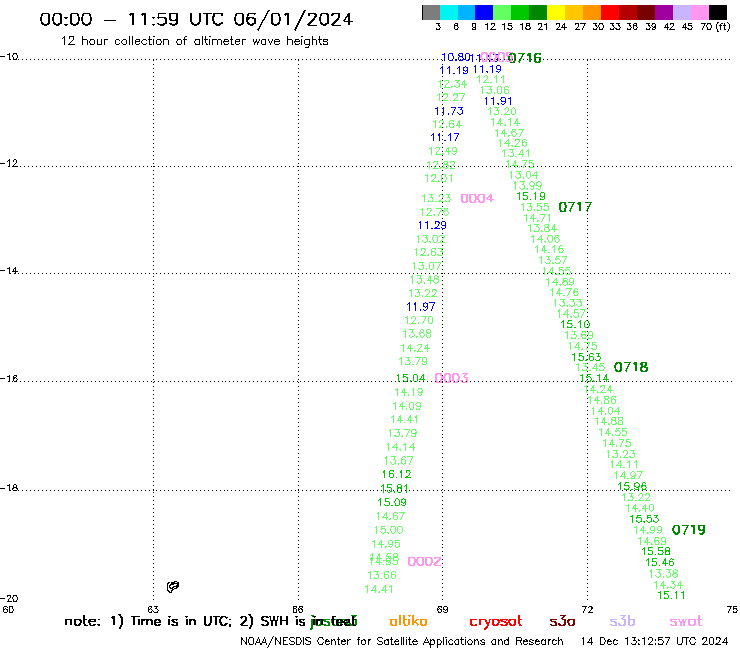Click the pink swatch in the legend bar

[x=700, y=12]
